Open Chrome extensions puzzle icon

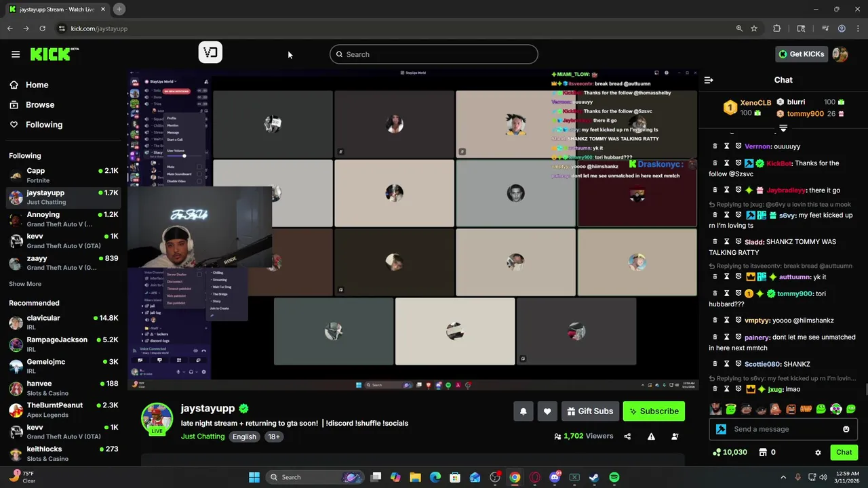pos(777,28)
